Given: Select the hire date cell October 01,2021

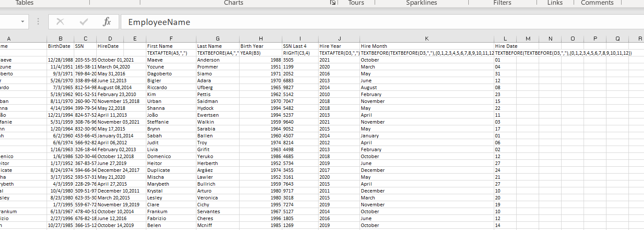Looking at the screenshot, I should click(x=116, y=60).
